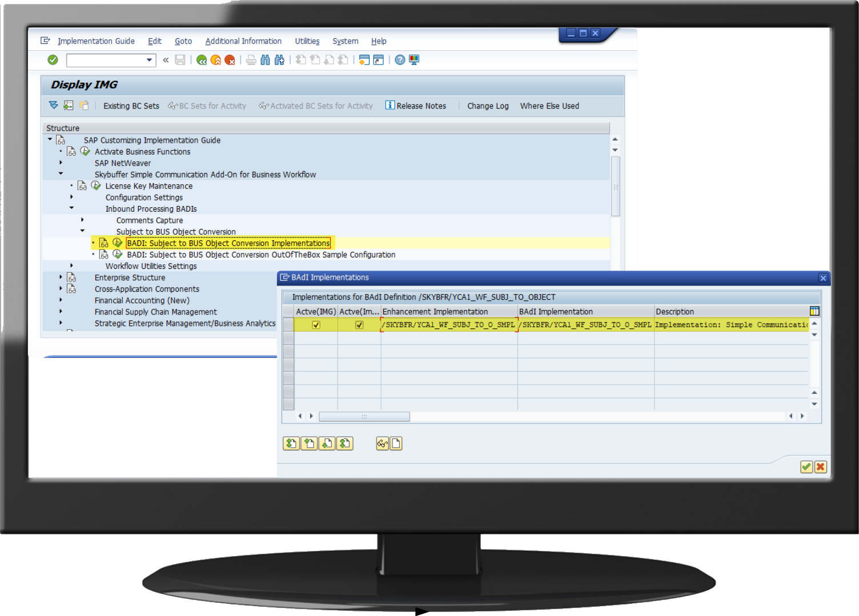Click the Generate Shortcut icon
859x616 pixels.
click(378, 60)
